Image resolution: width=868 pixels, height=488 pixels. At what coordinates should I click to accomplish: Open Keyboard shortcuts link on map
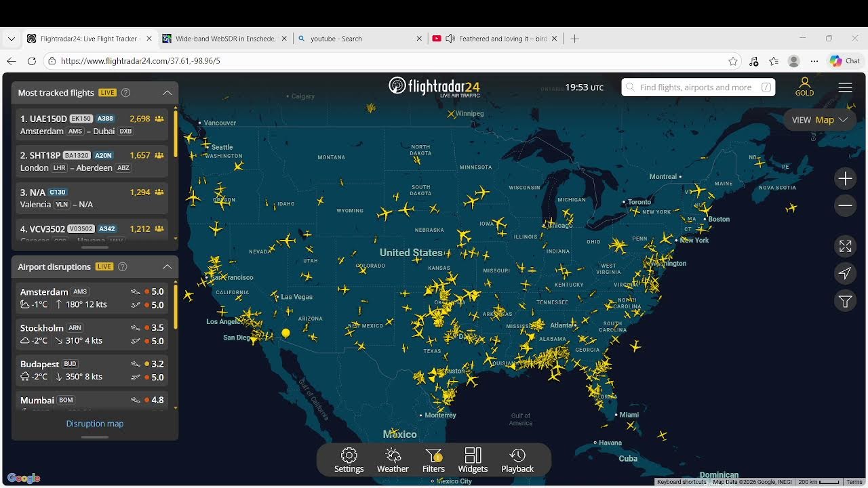click(682, 482)
